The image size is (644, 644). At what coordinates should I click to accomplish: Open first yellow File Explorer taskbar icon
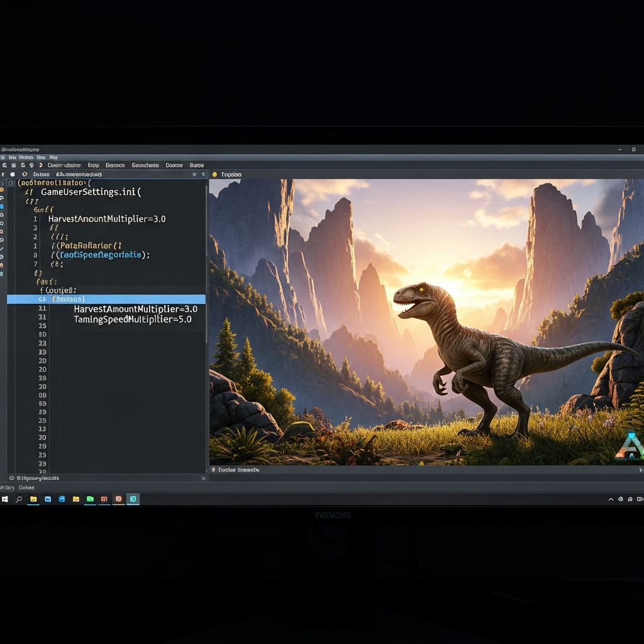click(x=33, y=499)
